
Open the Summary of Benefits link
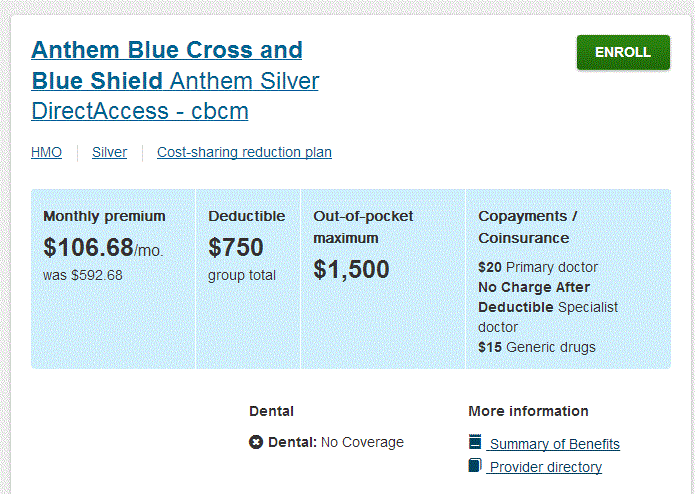[554, 444]
